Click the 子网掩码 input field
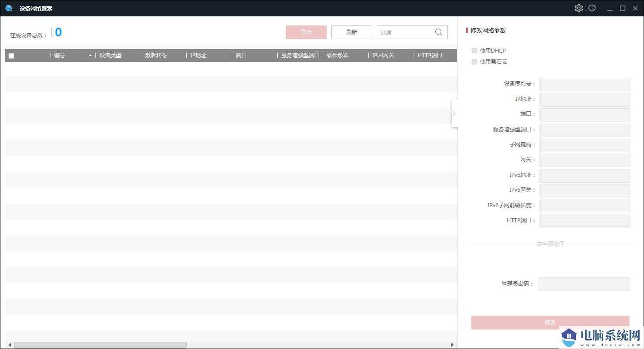This screenshot has height=349, width=644. coord(584,145)
